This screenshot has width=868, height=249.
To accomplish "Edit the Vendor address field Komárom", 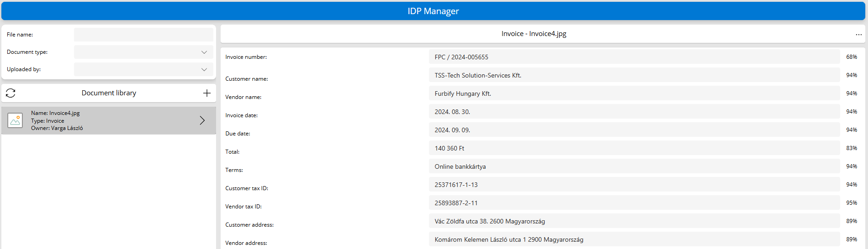I will pos(634,239).
